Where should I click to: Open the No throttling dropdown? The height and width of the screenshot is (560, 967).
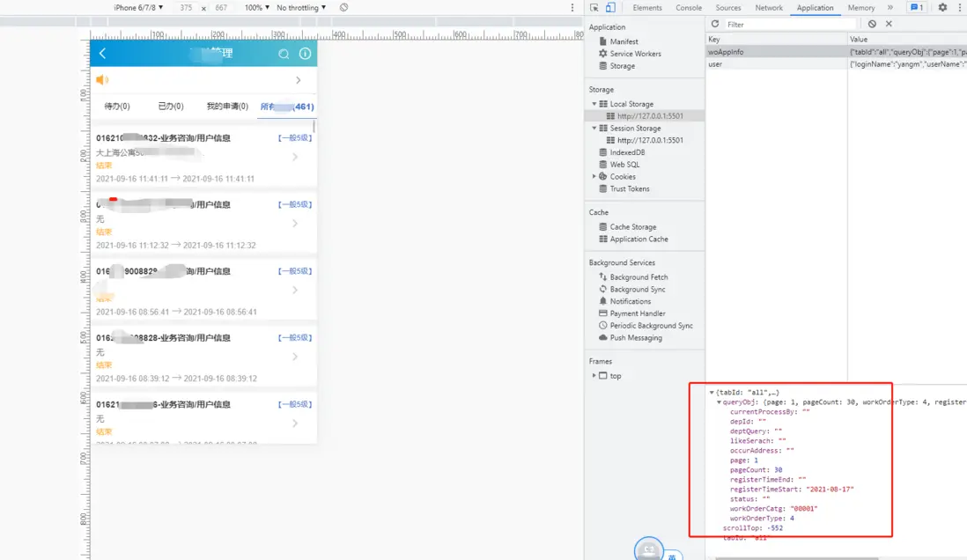point(301,7)
